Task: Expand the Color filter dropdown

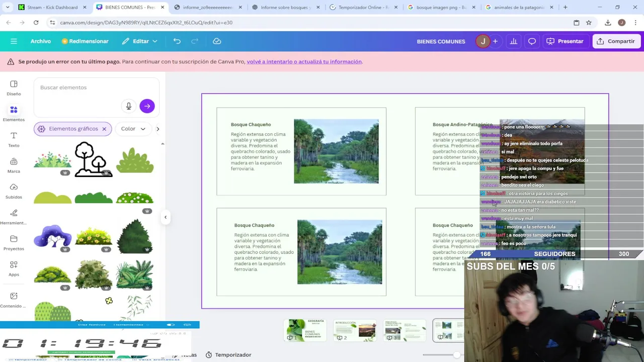Action: (x=133, y=129)
